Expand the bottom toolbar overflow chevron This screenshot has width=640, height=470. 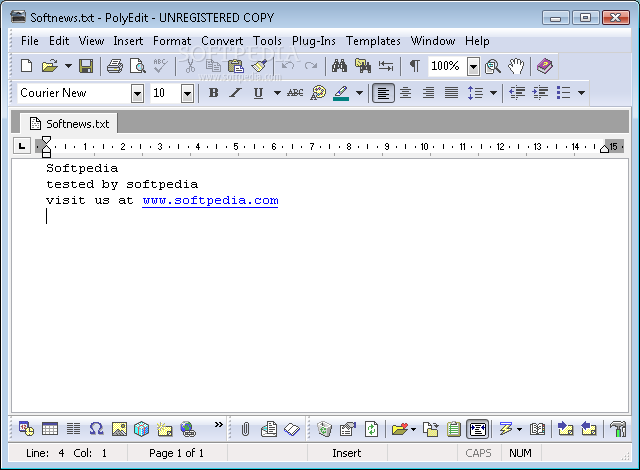[x=219, y=424]
